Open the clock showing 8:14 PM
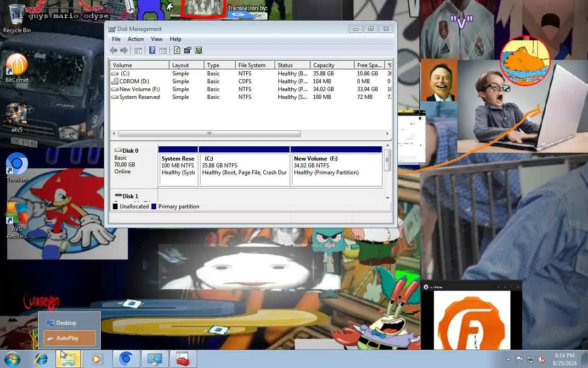The width and height of the screenshot is (588, 368). (565, 359)
